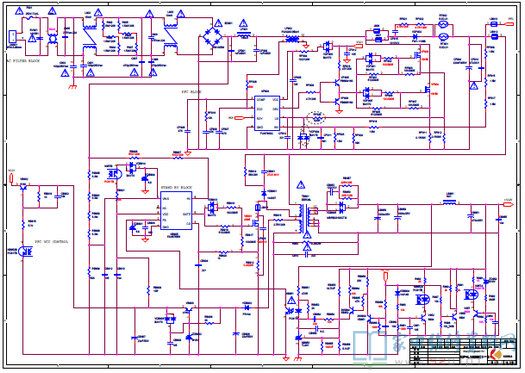The image size is (525, 373).
Task: Select the AC input connector at far left
Action: pyautogui.click(x=12, y=37)
